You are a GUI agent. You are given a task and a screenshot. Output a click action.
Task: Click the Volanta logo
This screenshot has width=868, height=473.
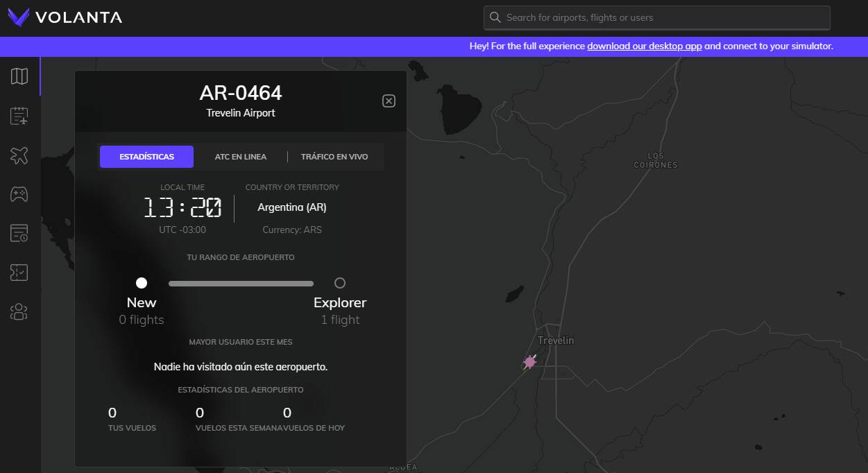point(65,17)
